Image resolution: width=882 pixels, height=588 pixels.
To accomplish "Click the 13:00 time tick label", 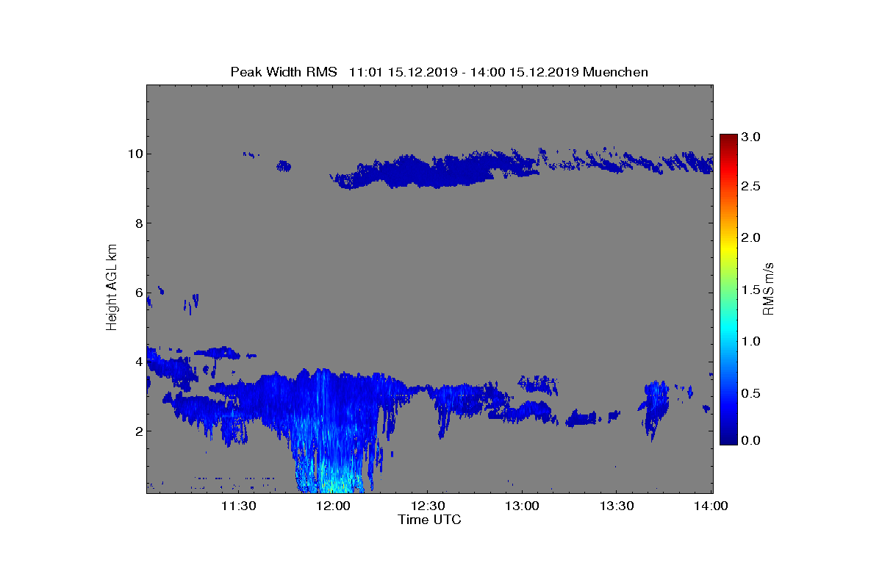I will coord(523,506).
